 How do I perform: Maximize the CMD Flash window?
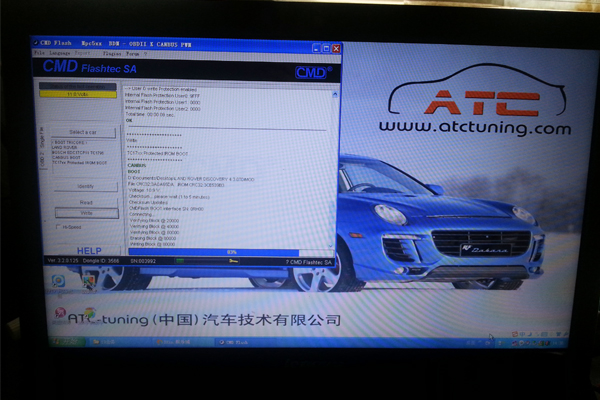326,49
